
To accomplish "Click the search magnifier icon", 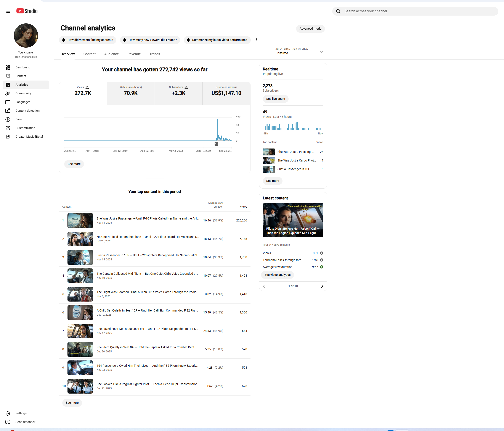I will 338,11.
